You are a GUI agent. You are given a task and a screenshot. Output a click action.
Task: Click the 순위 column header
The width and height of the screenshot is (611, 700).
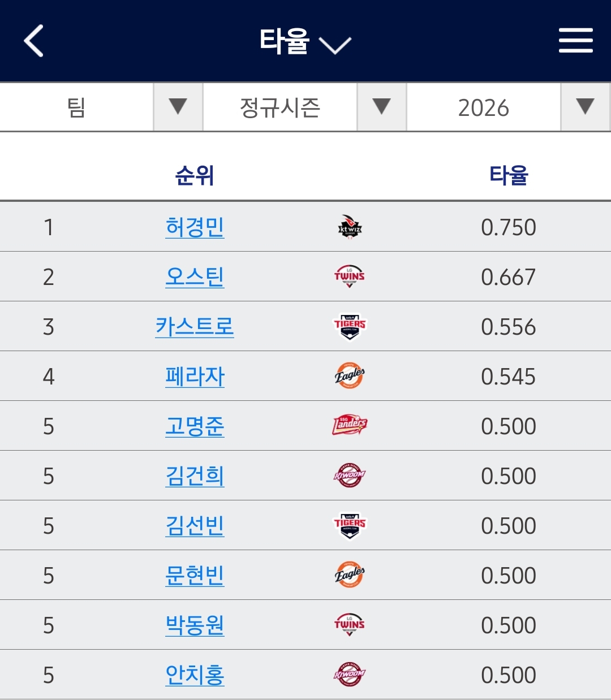click(195, 175)
